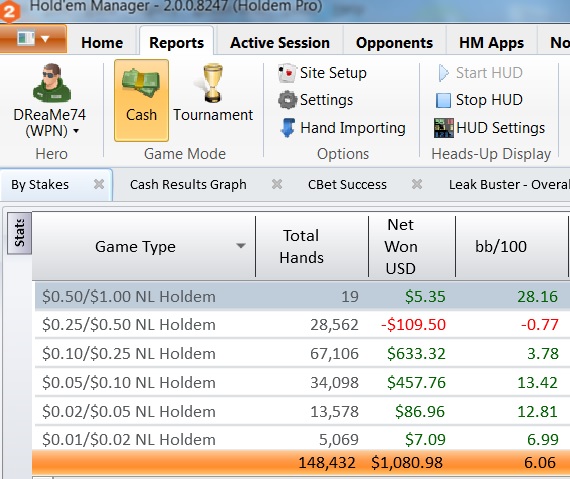Image resolution: width=570 pixels, height=479 pixels.
Task: Open the Active Session ribbon tab
Action: [x=280, y=43]
